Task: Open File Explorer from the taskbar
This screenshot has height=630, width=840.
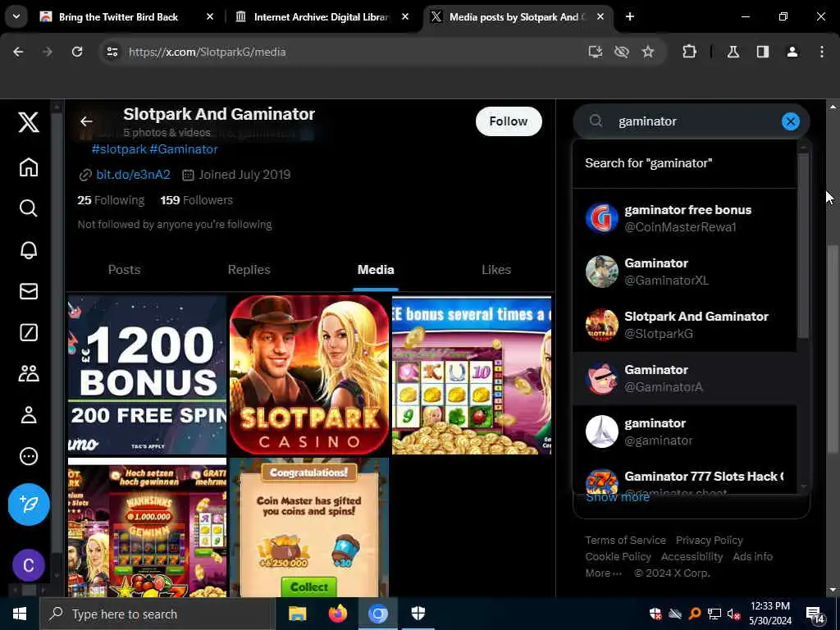Action: tap(297, 614)
